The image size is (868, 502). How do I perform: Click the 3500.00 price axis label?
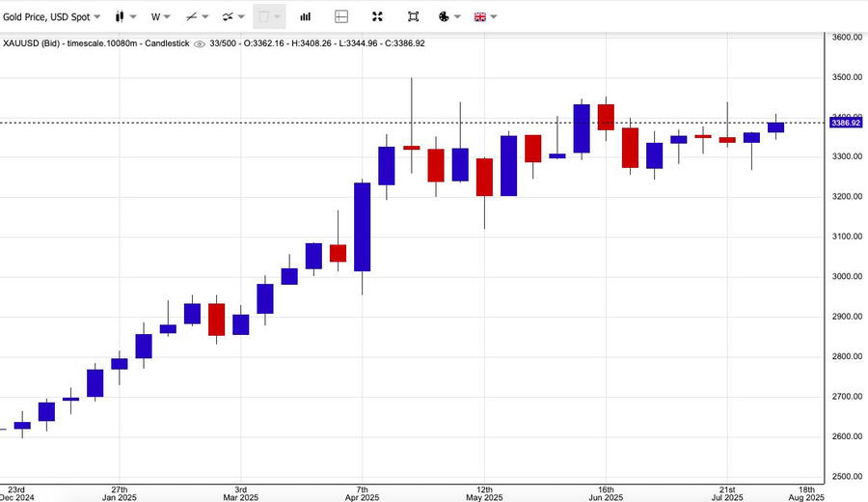pyautogui.click(x=846, y=77)
